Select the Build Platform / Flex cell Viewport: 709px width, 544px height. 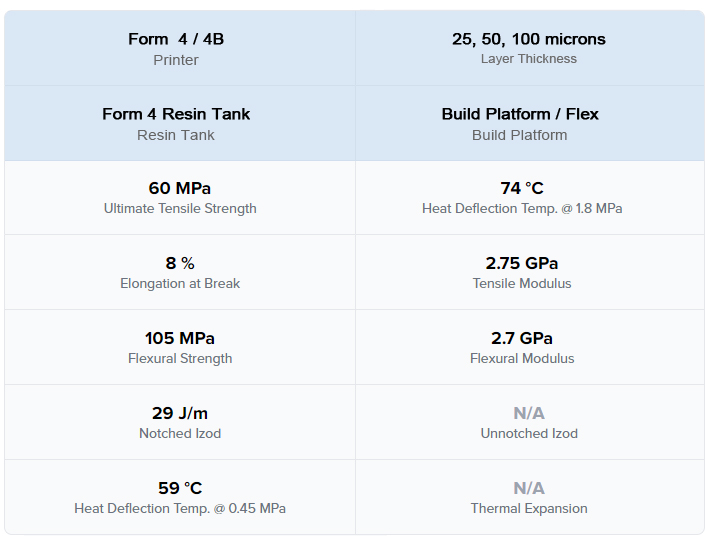point(530,123)
